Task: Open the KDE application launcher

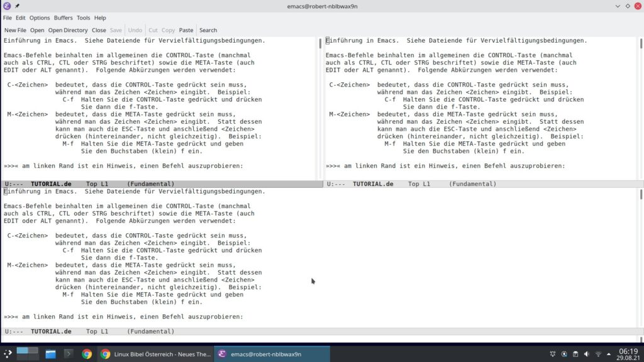Action: pos(8,354)
